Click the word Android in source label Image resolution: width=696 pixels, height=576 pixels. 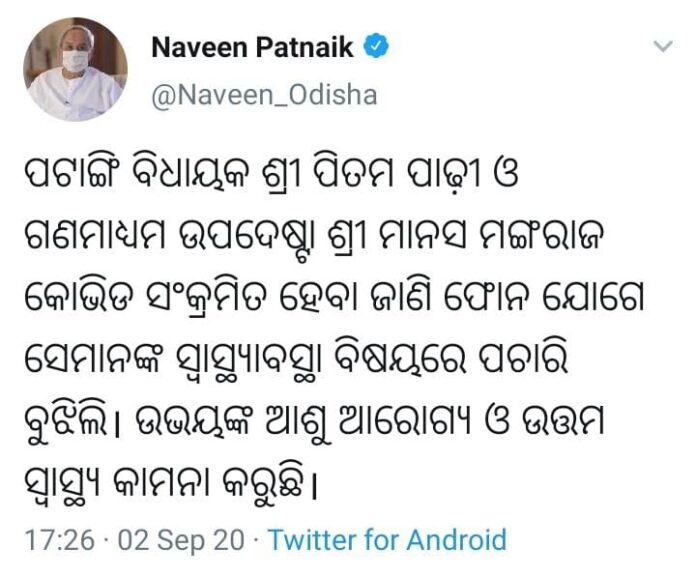point(456,540)
